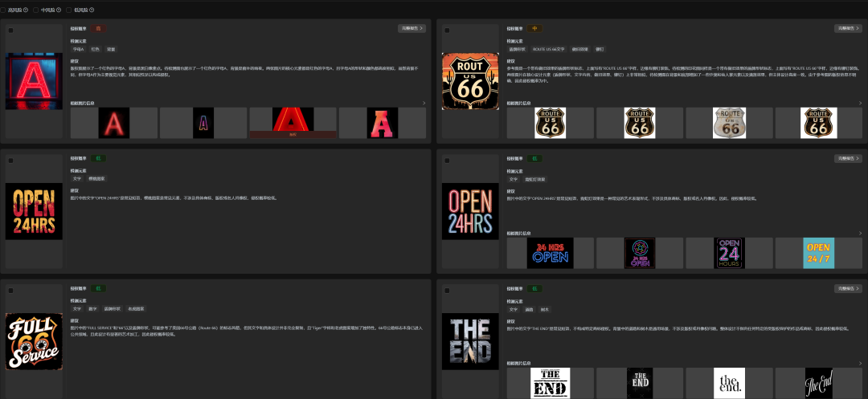
Task: Tick the checkbox on the THE END card
Action: 447,291
